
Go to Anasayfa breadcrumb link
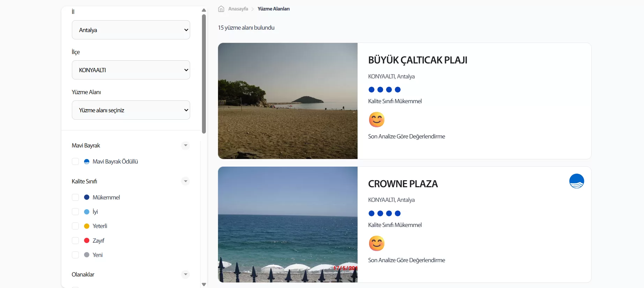pyautogui.click(x=238, y=9)
